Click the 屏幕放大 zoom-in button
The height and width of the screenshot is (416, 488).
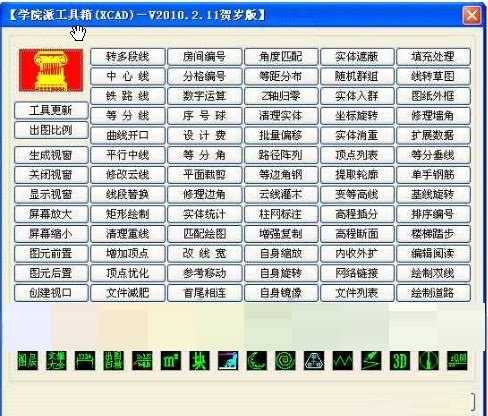[x=51, y=214]
